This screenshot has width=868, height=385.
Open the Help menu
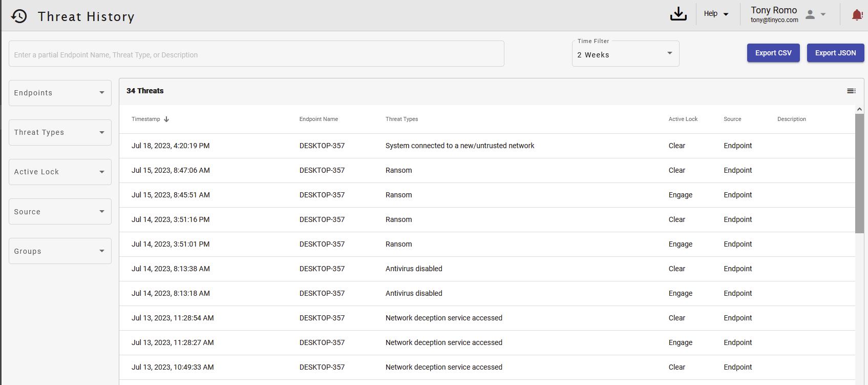(x=715, y=14)
